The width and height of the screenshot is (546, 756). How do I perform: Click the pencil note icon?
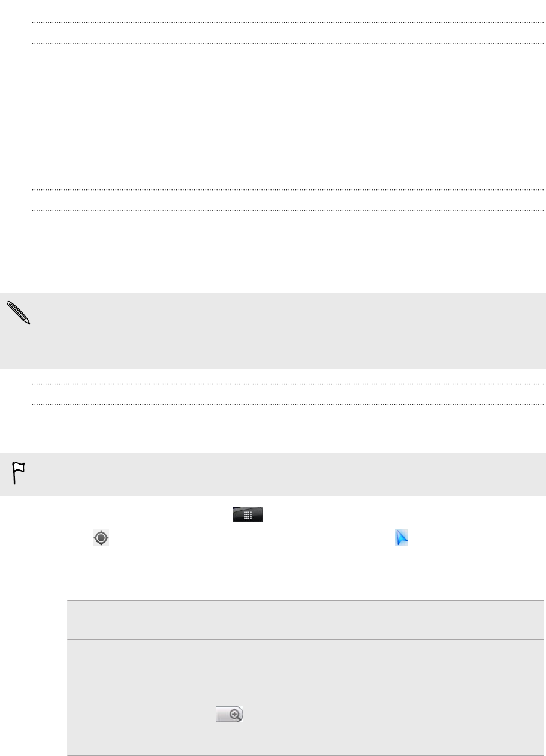(x=18, y=314)
